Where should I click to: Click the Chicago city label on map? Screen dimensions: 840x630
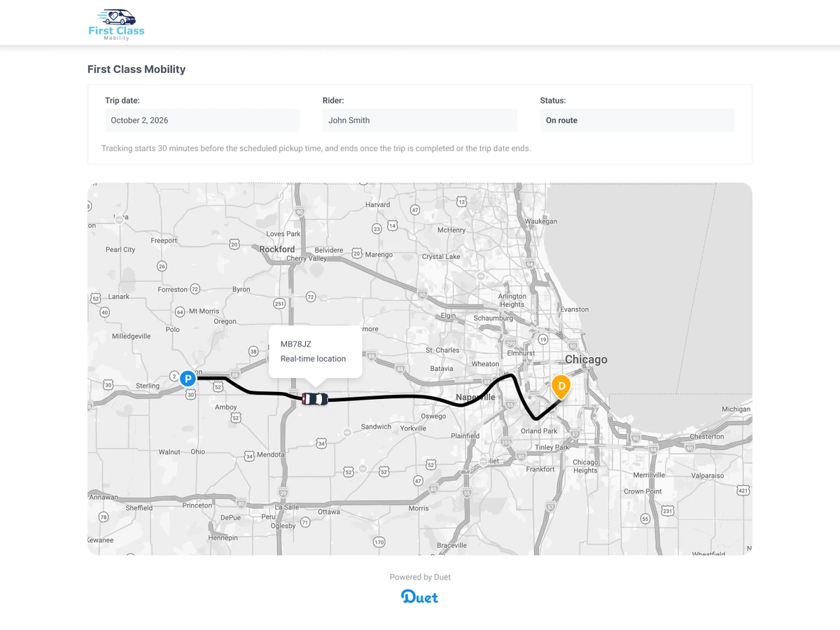pyautogui.click(x=586, y=360)
